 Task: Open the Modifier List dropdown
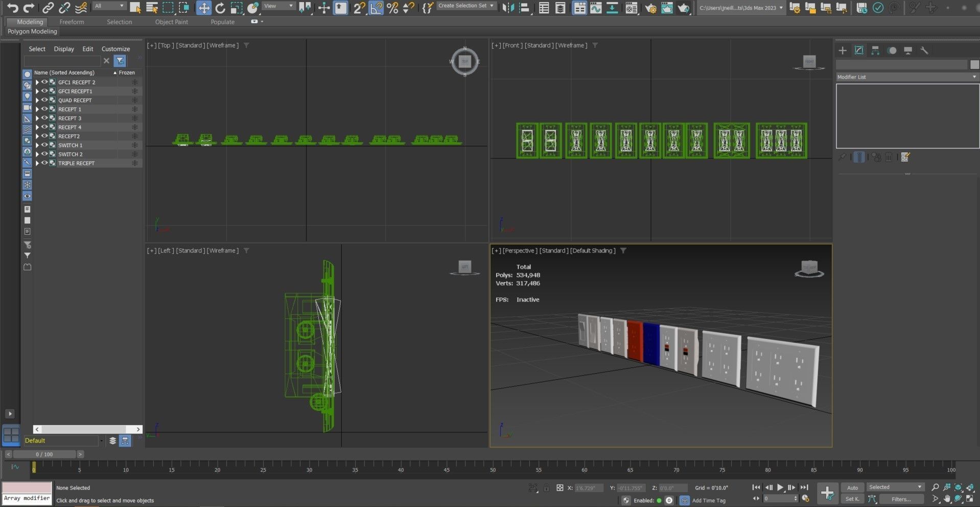tap(907, 77)
